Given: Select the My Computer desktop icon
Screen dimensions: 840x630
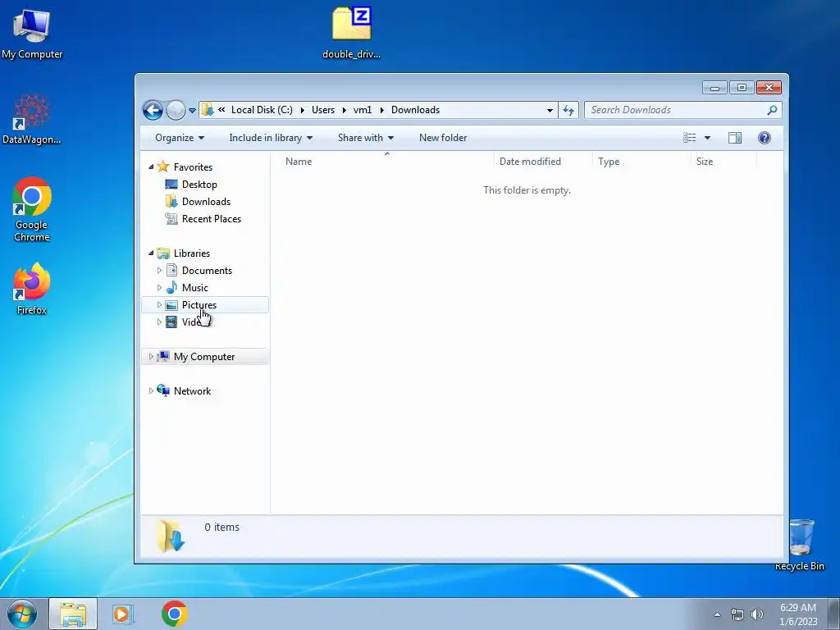Looking at the screenshot, I should pos(32,34).
